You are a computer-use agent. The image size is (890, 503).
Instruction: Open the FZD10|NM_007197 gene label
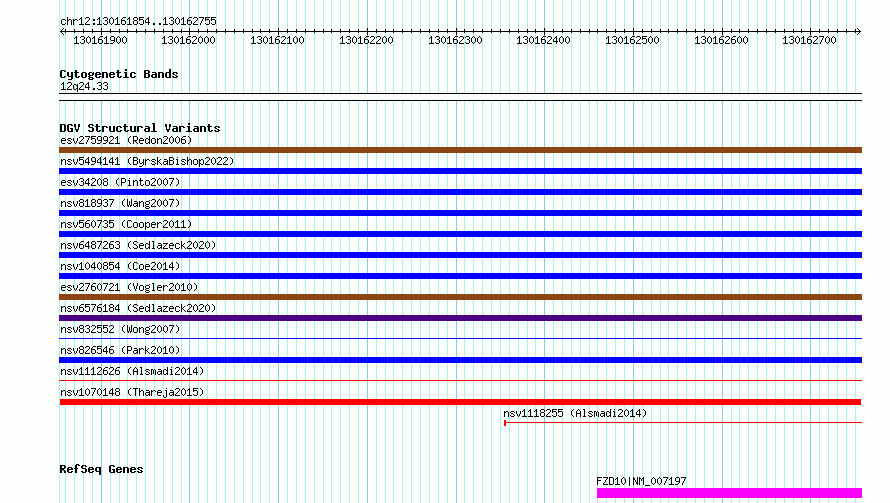point(641,481)
